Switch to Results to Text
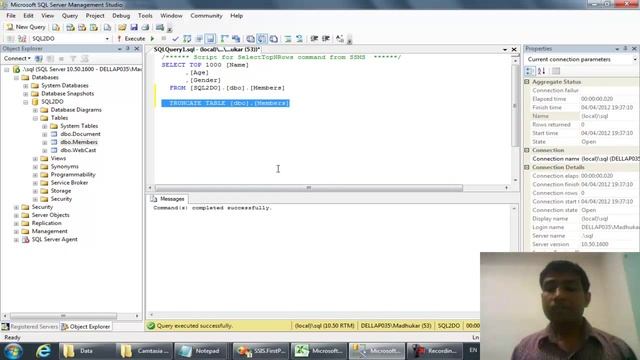The height and width of the screenshot is (360, 640). [250, 39]
